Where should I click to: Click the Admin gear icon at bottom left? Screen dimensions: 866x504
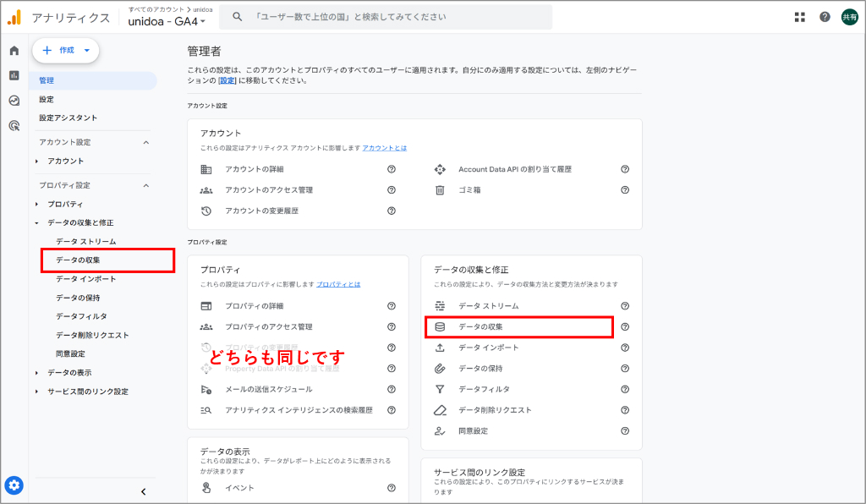click(x=13, y=486)
